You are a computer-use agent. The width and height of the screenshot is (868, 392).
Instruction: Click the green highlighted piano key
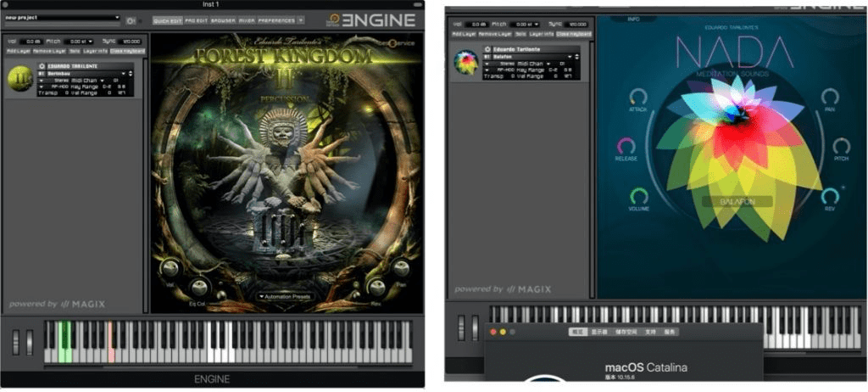[65, 342]
